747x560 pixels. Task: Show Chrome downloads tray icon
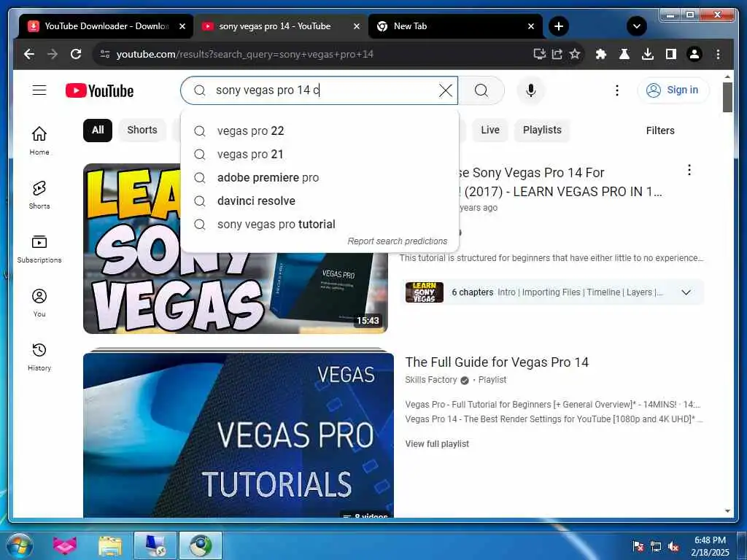pyautogui.click(x=648, y=54)
